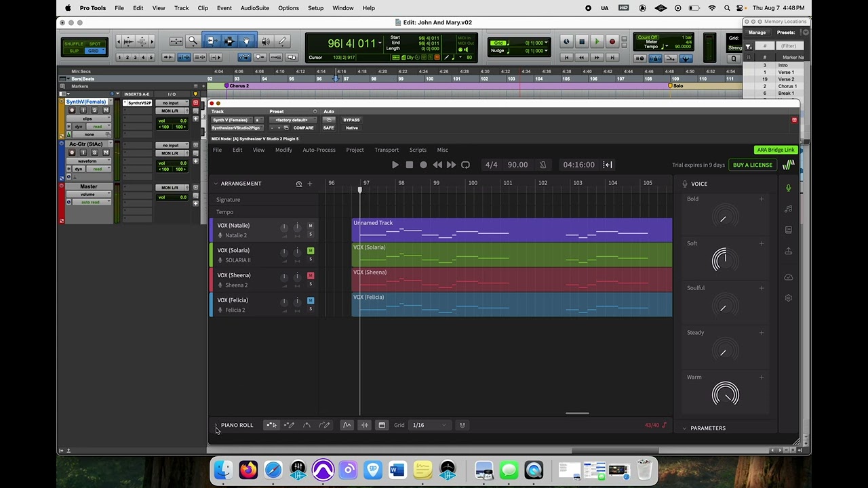Open the Scripts menu in Synthesizer V
The width and height of the screenshot is (868, 488).
(418, 150)
